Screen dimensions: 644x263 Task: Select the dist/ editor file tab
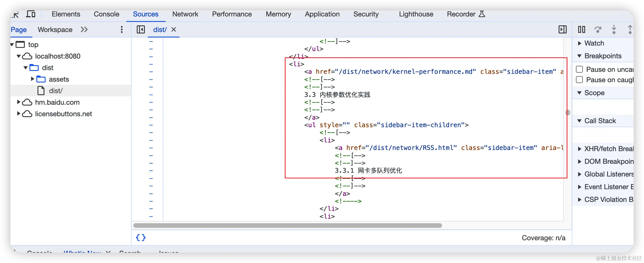(160, 30)
